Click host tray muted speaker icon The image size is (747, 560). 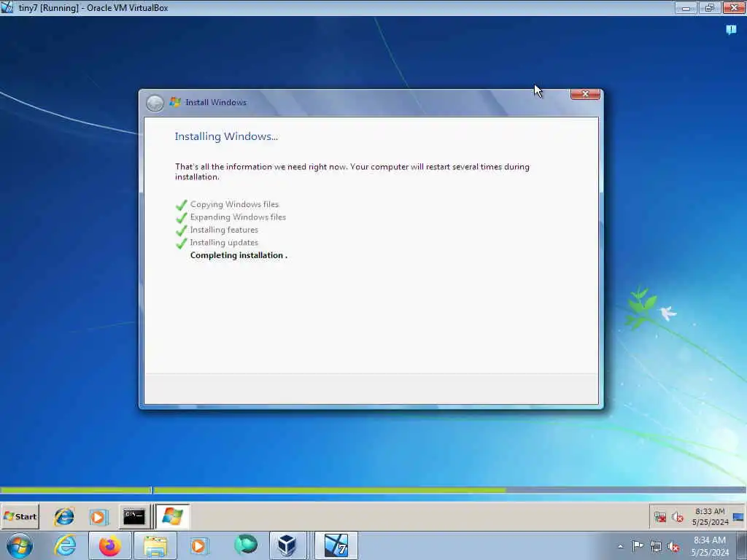pyautogui.click(x=673, y=547)
